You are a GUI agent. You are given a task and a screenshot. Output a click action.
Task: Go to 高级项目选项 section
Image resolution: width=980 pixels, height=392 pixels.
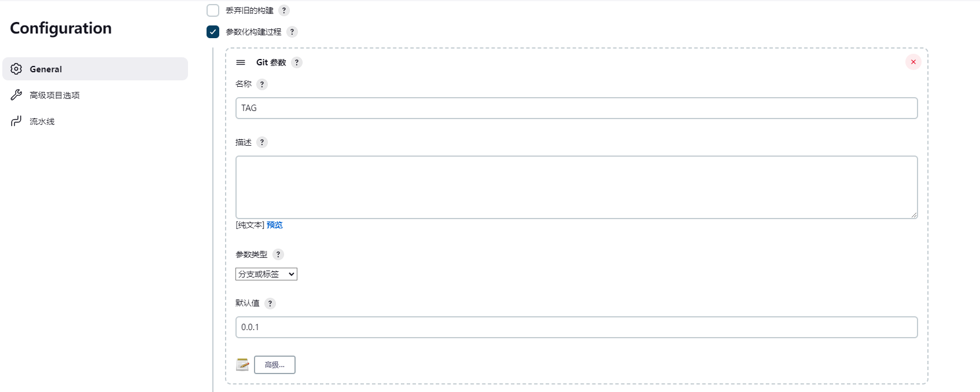click(55, 95)
